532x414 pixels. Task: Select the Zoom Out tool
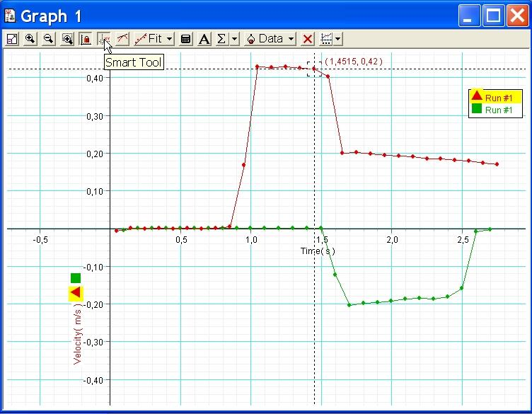click(x=49, y=39)
